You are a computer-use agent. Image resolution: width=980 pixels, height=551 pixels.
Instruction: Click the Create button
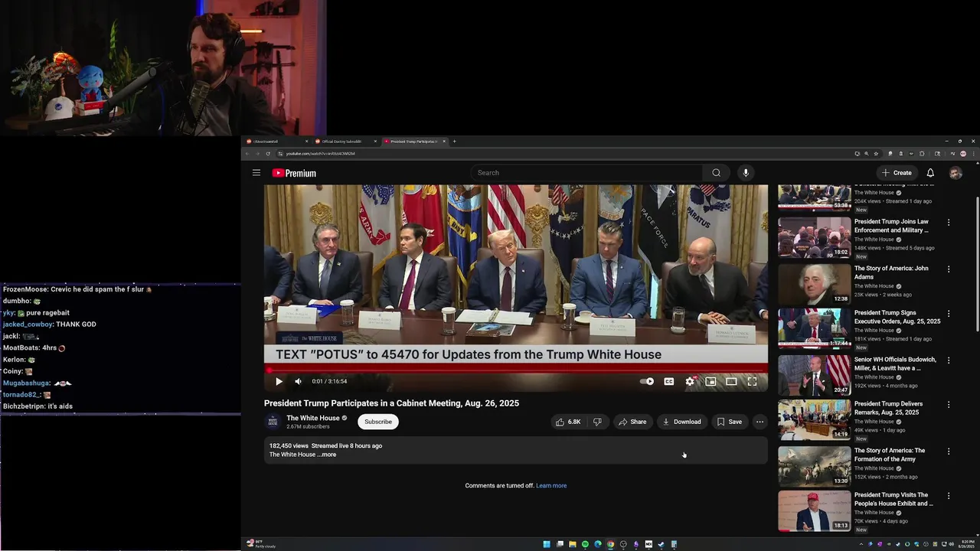pyautogui.click(x=897, y=173)
